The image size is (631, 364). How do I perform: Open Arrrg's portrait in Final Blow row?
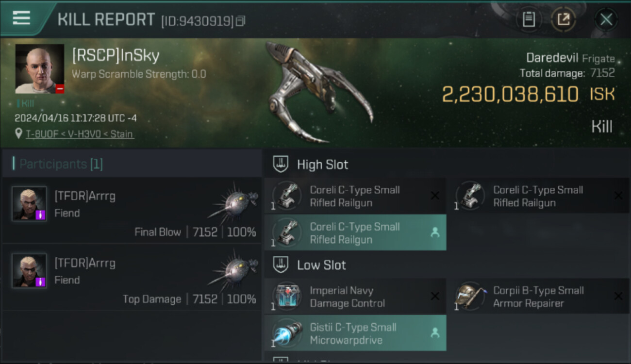click(29, 204)
